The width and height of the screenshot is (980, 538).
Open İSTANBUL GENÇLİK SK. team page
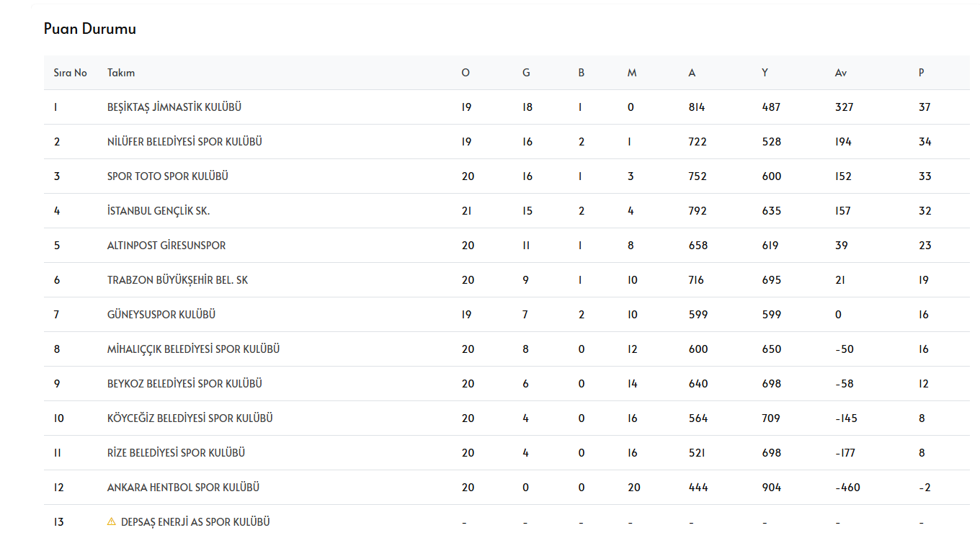pyautogui.click(x=158, y=211)
